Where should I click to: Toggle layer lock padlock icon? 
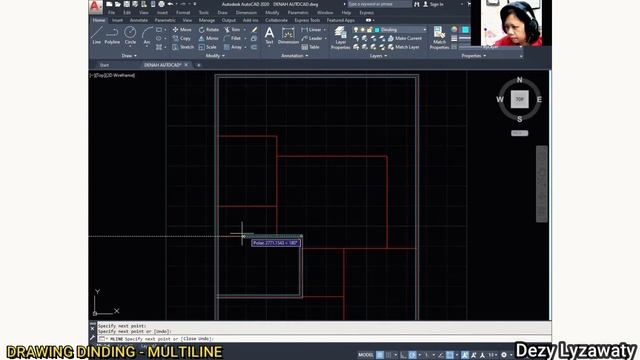(369, 30)
